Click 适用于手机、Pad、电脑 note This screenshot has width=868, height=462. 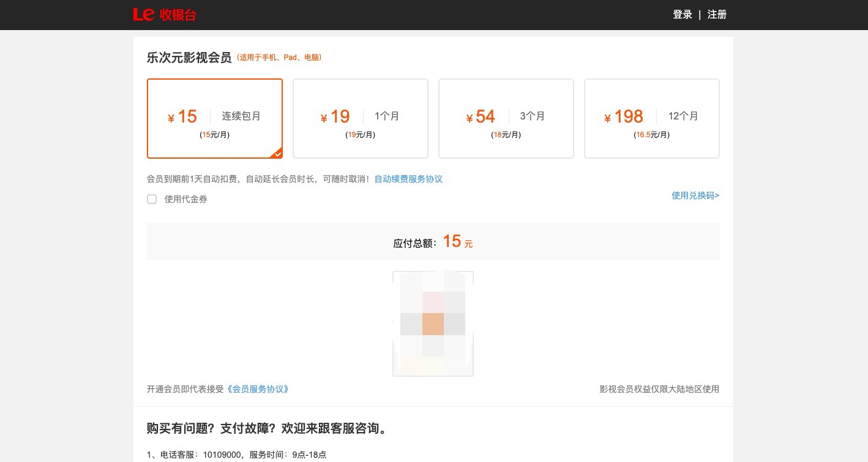[279, 58]
